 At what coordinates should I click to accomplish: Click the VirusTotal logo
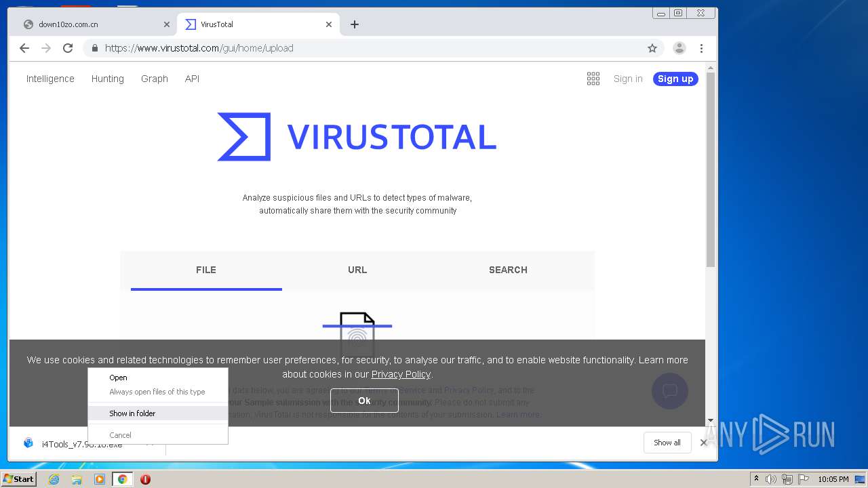pos(357,137)
